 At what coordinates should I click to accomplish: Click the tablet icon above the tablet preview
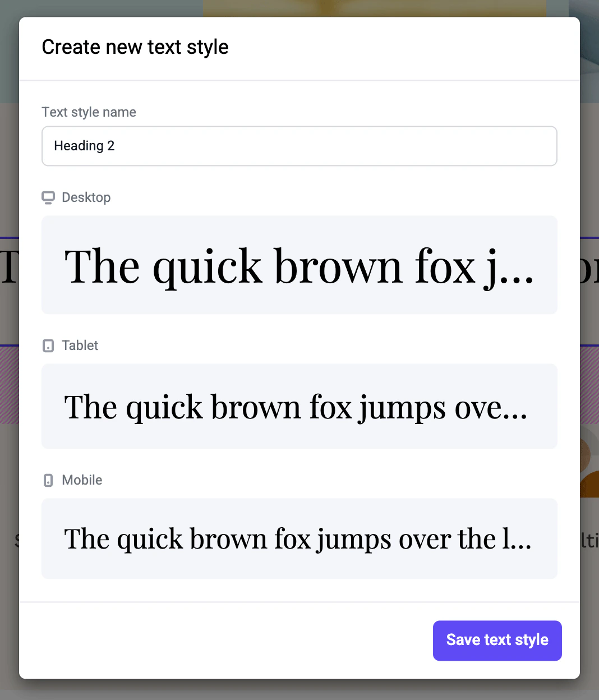point(48,345)
